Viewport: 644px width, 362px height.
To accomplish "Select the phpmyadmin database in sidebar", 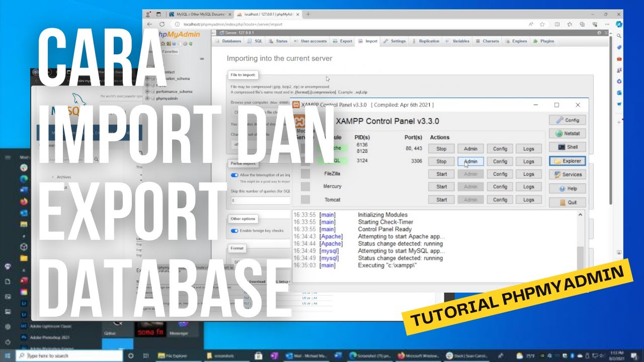I will tap(168, 99).
